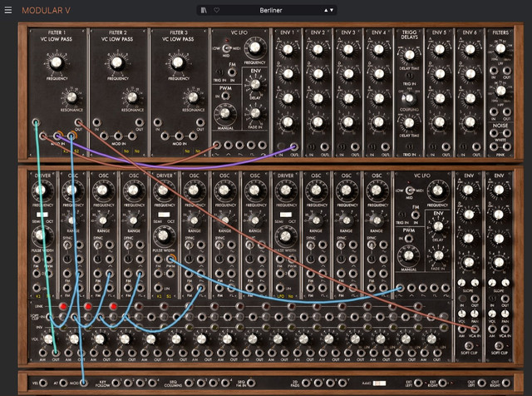The width and height of the screenshot is (532, 396).
Task: Click the MOD wheel jack
Action: pyautogui.click(x=83, y=383)
